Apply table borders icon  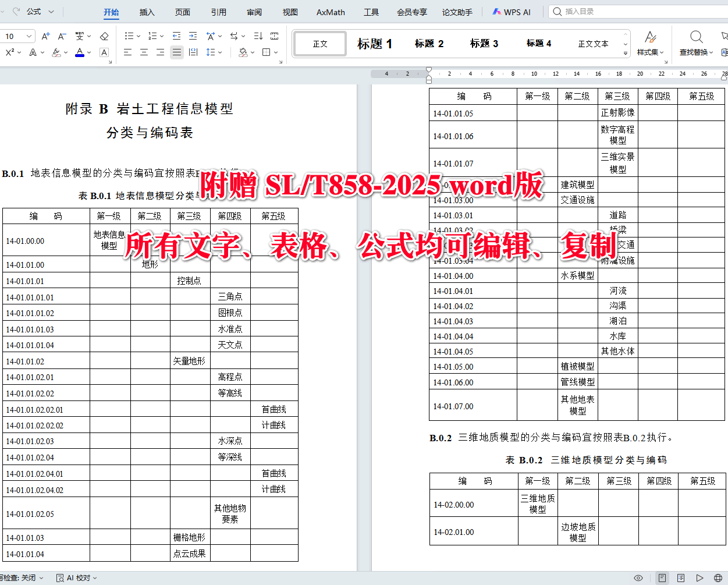pos(266,52)
